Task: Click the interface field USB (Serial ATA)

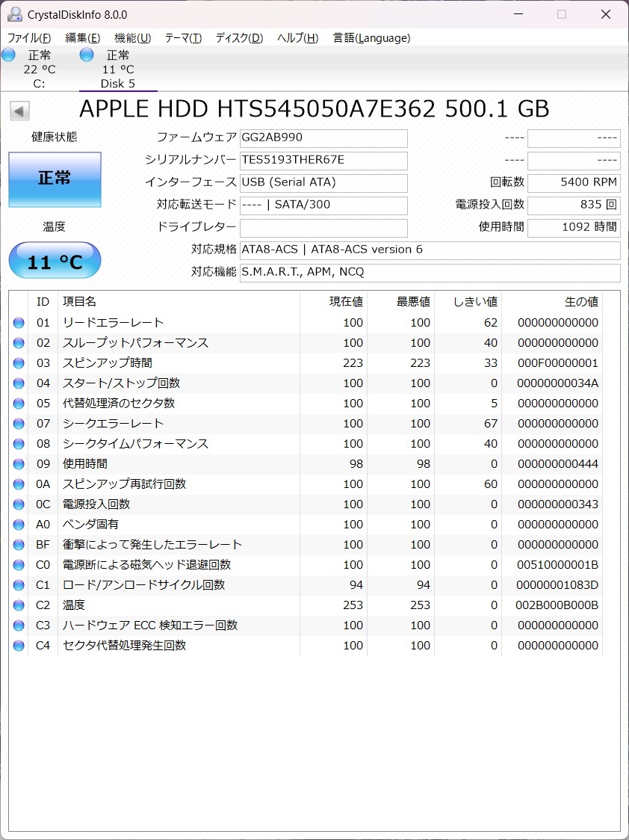Action: (x=323, y=182)
